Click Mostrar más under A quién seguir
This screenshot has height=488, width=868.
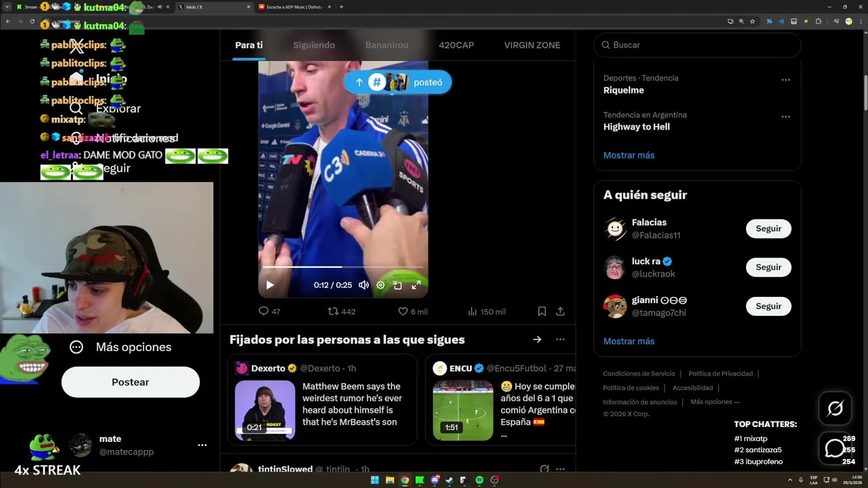point(629,341)
